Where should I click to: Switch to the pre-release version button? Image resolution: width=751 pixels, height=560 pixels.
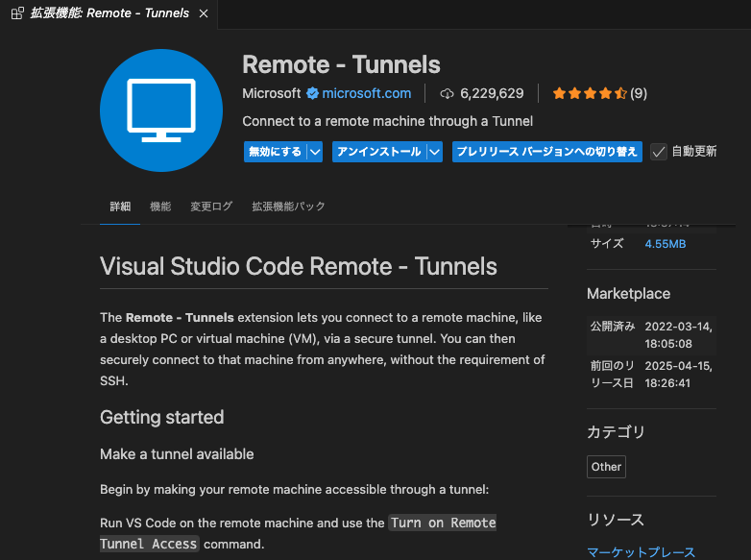(x=547, y=152)
